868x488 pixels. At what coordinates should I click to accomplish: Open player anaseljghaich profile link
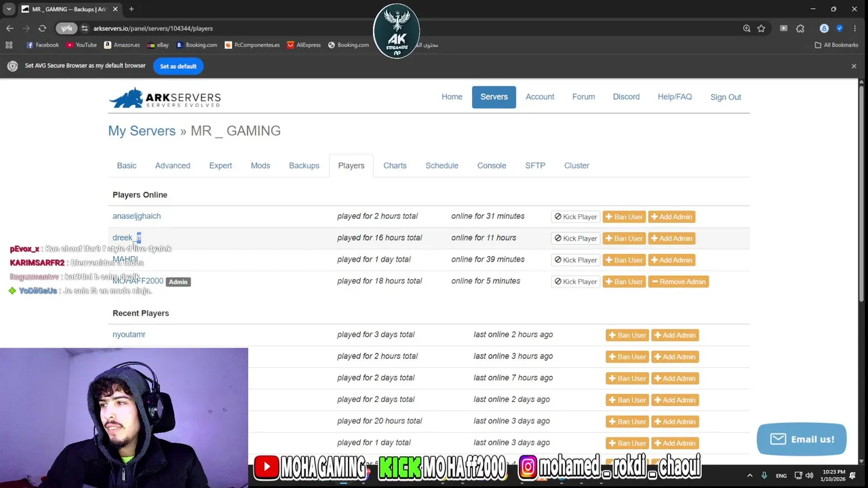click(136, 216)
